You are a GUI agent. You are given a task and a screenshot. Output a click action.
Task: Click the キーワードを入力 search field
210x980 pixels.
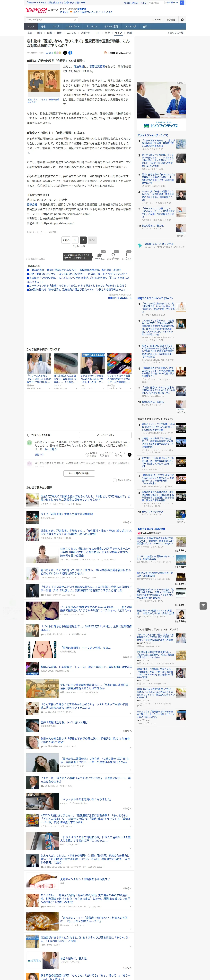coord(49,20)
